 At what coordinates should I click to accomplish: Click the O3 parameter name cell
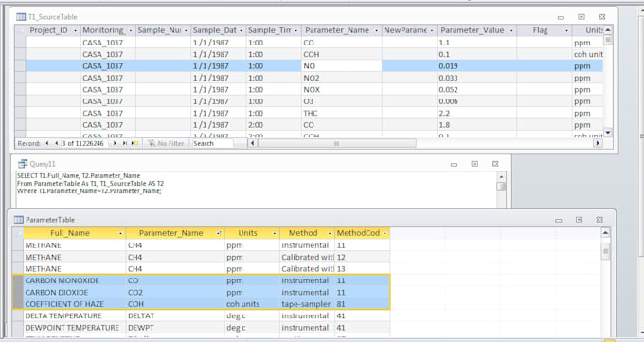point(342,101)
